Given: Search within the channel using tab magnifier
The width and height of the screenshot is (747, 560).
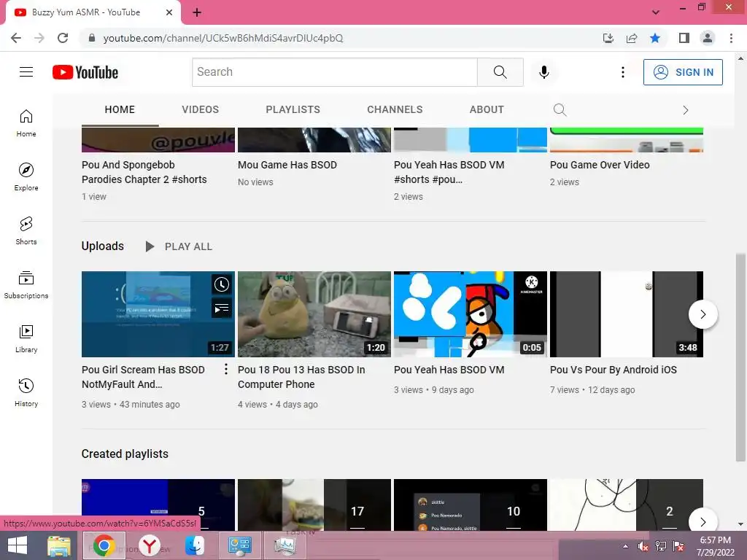Looking at the screenshot, I should pyautogui.click(x=560, y=110).
